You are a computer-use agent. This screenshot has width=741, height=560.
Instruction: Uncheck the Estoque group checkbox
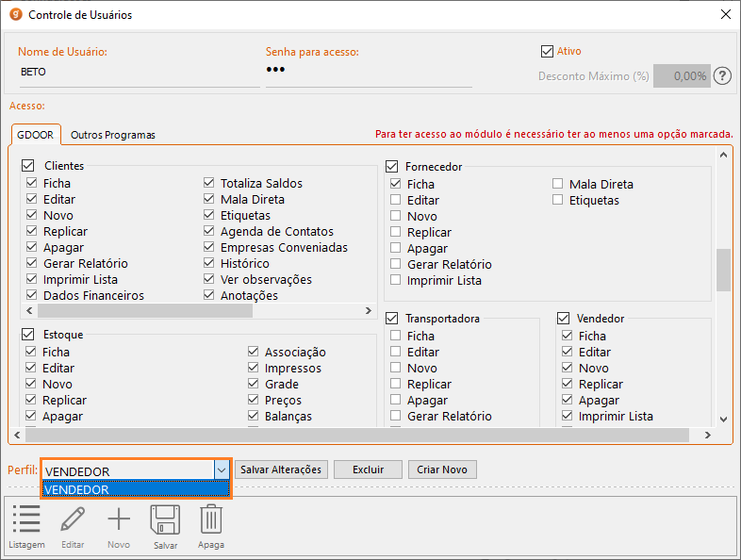coord(28,334)
